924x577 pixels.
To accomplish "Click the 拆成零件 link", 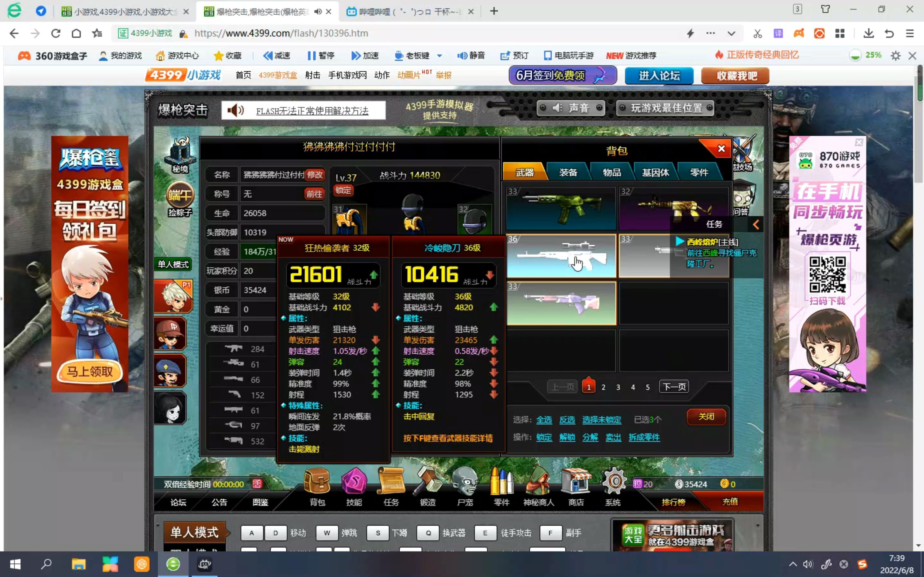I will click(x=644, y=437).
